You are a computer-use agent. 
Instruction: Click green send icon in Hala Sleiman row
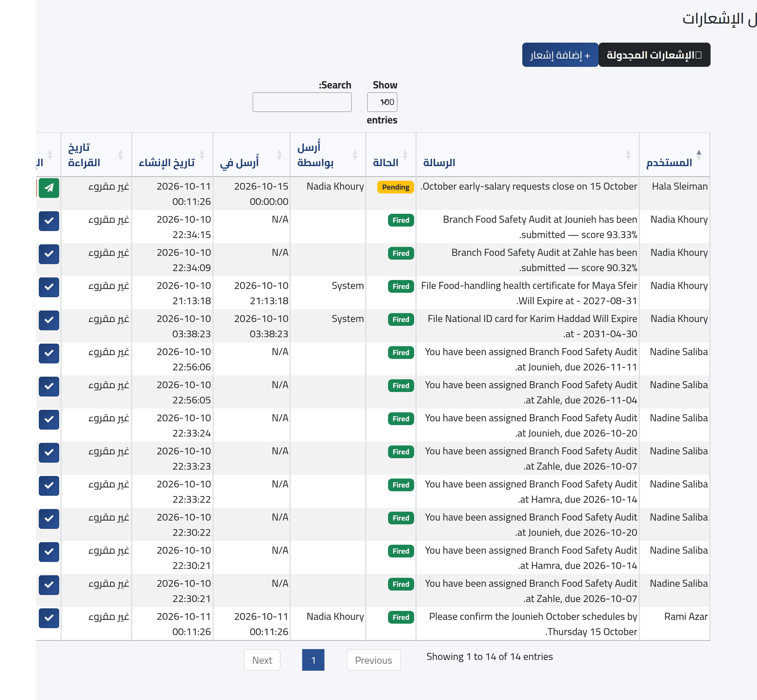tap(49, 188)
